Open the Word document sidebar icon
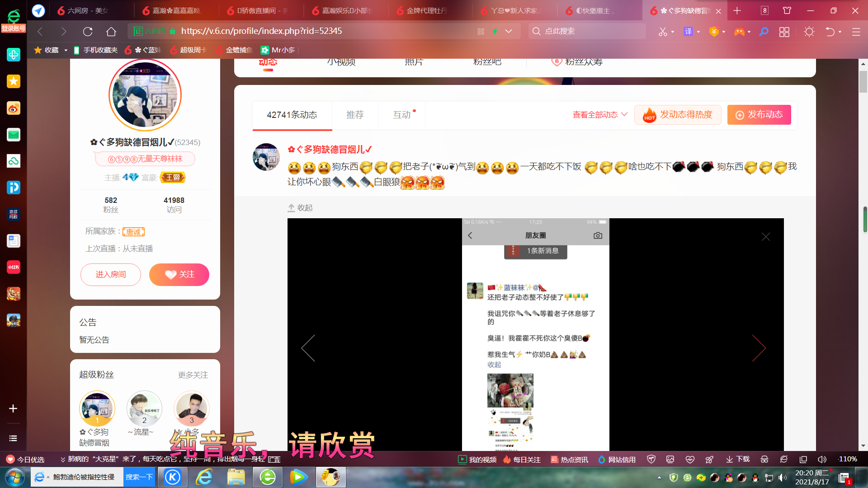This screenshot has height=488, width=868. pos(14,241)
